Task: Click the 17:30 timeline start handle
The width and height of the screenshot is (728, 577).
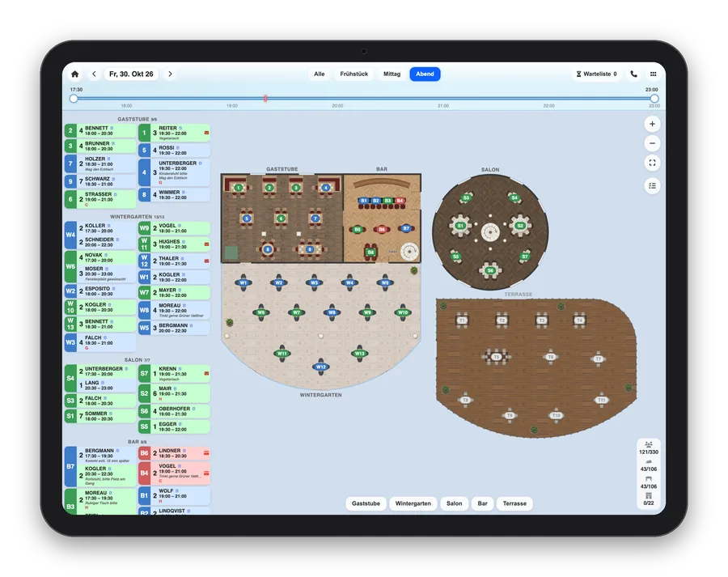Action: click(x=74, y=99)
